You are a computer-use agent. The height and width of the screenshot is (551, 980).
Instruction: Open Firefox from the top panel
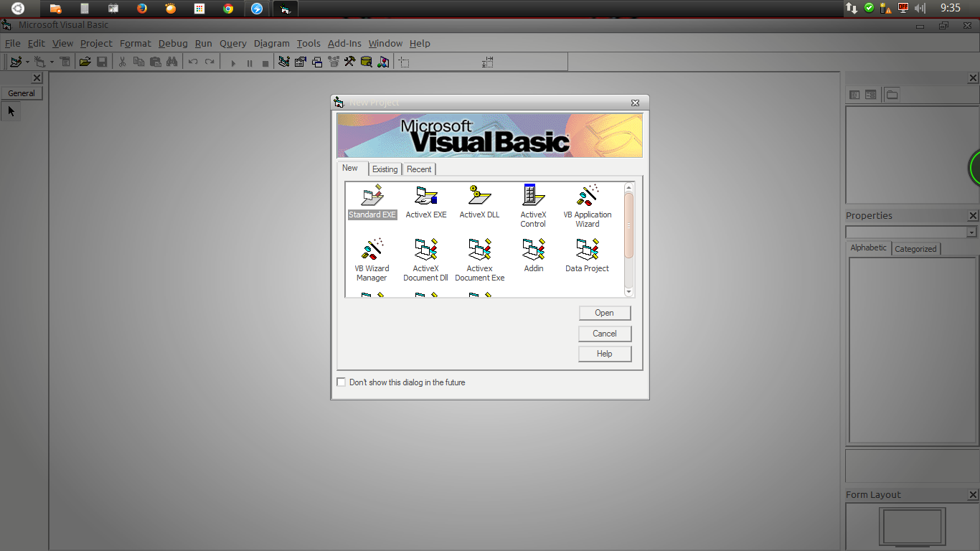(x=141, y=9)
